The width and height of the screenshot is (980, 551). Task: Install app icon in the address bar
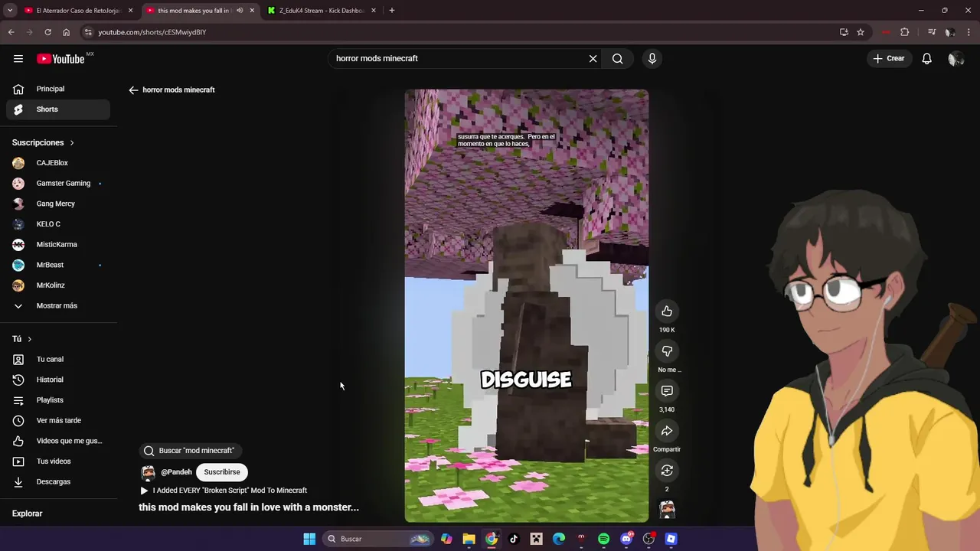coord(844,32)
